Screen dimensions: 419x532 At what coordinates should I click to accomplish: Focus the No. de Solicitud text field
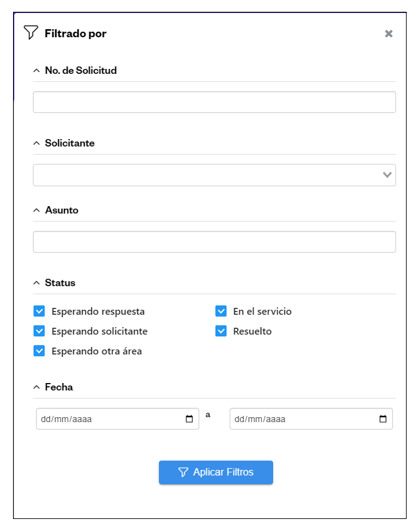point(214,102)
